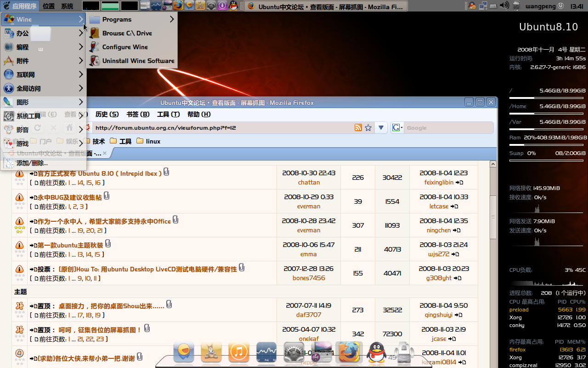Choose 添加/删除... in applications menu
Viewport: 588px width, 368px height.
[x=43, y=163]
